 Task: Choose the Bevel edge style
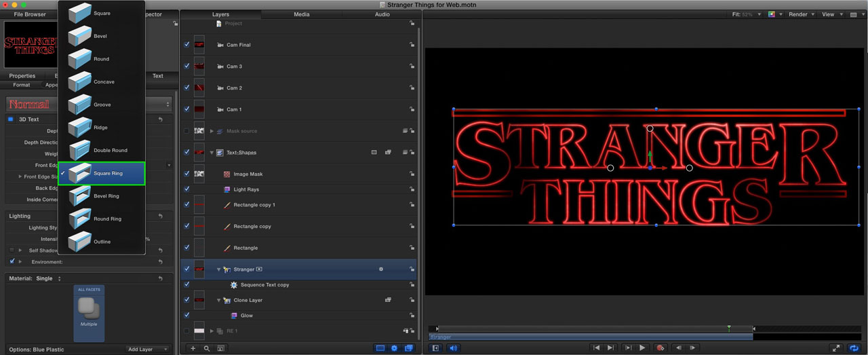pyautogui.click(x=101, y=36)
